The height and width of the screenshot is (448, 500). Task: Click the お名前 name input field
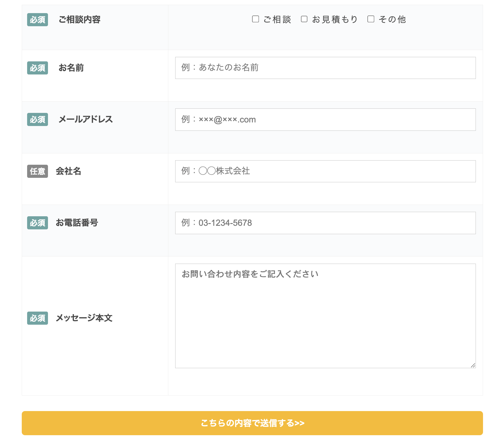point(325,68)
